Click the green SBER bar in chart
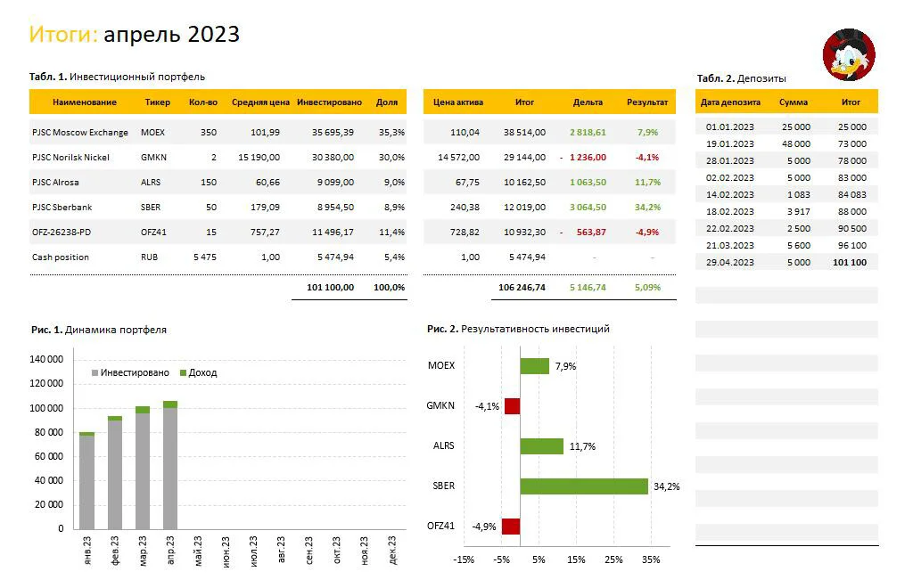913x588 pixels. point(584,486)
